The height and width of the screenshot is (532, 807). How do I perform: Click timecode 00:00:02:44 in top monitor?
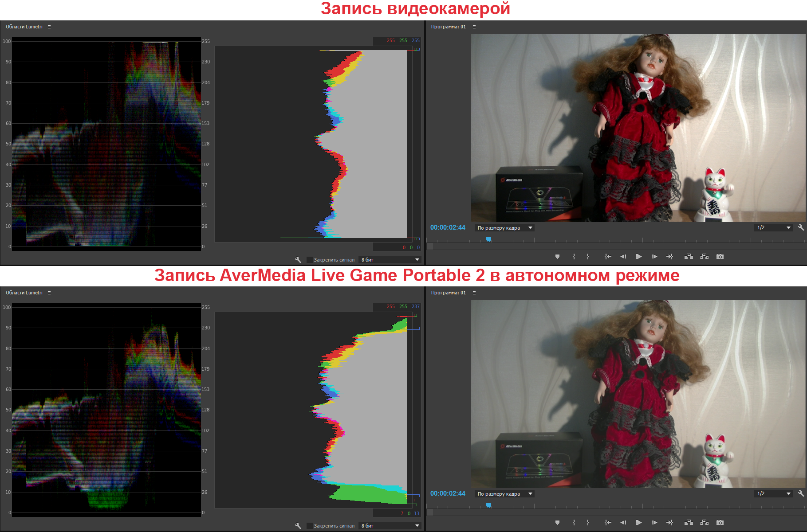click(448, 227)
